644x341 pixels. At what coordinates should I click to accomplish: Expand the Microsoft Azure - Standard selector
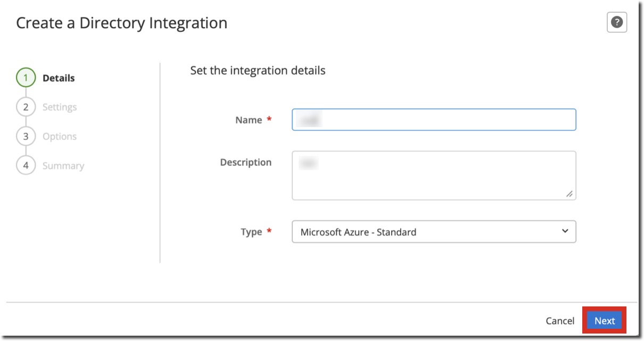click(x=434, y=231)
